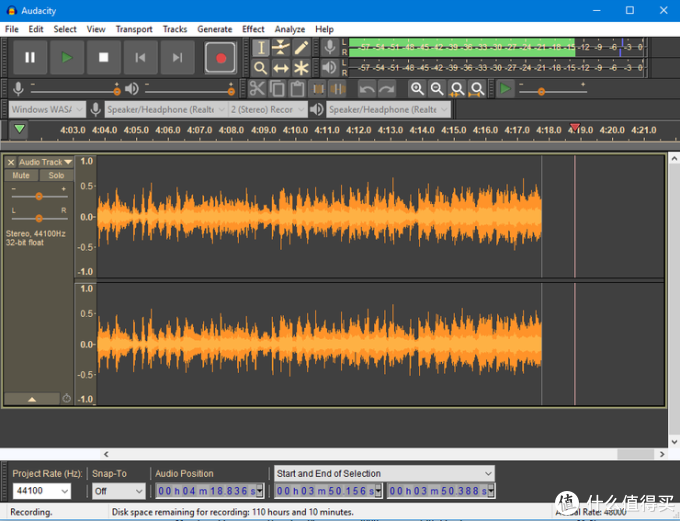The height and width of the screenshot is (521, 680).
Task: Click the red recording position marker on timeline
Action: click(x=575, y=127)
